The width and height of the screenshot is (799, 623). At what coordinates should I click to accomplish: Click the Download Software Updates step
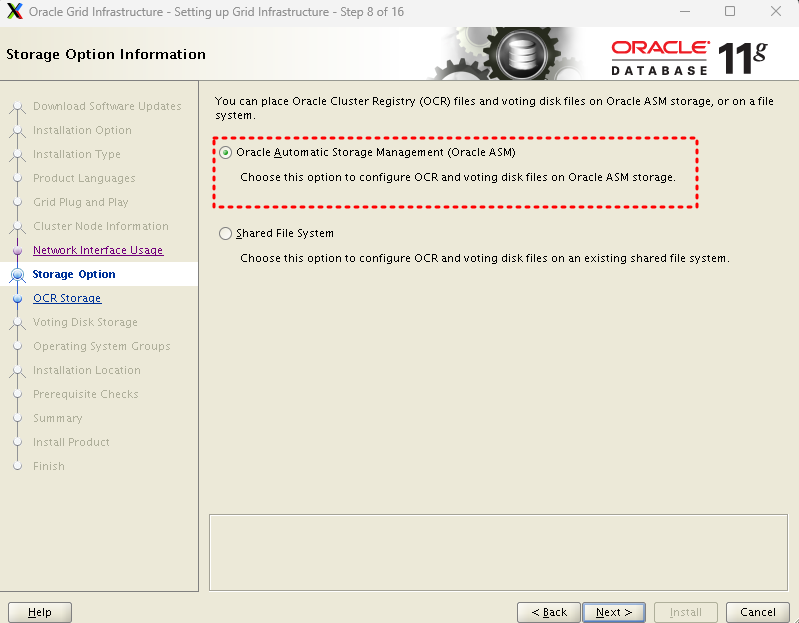pyautogui.click(x=107, y=106)
